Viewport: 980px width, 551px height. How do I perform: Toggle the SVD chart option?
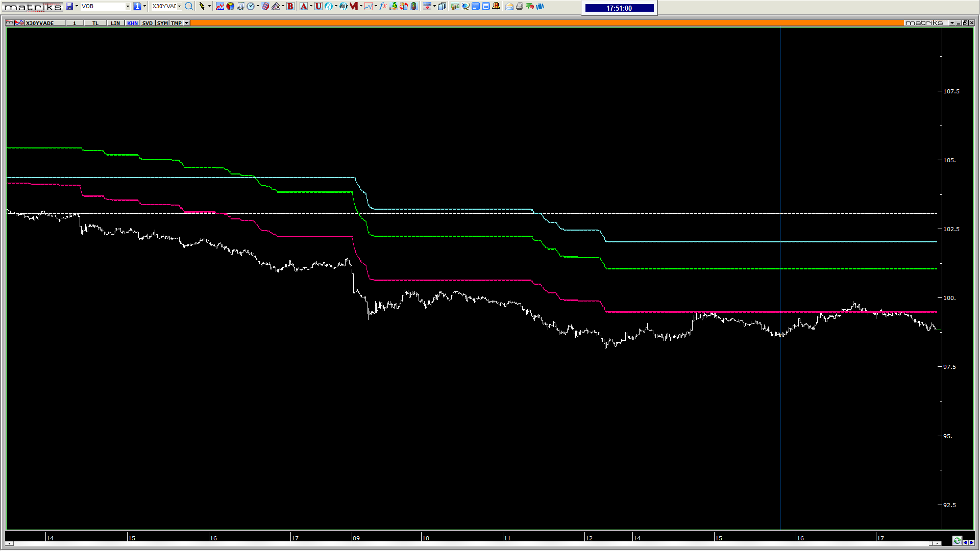point(148,23)
